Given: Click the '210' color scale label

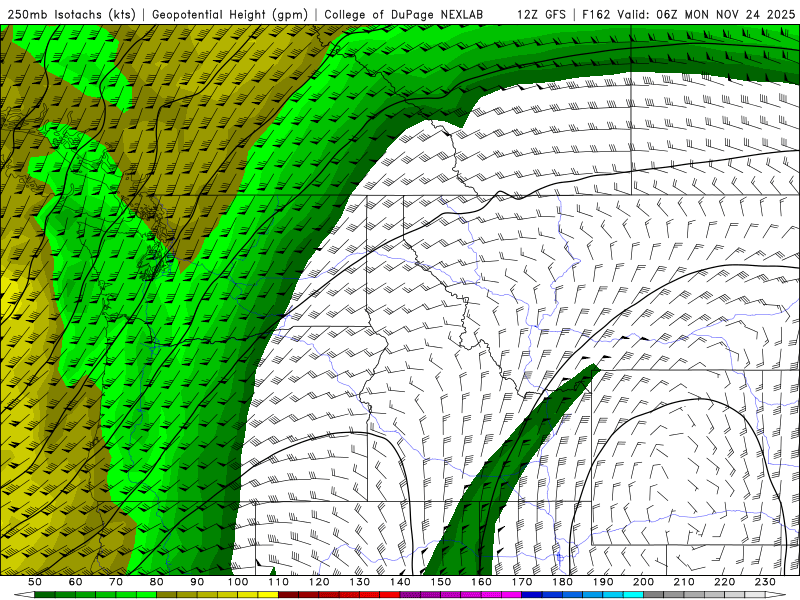Looking at the screenshot, I should coord(684,582).
